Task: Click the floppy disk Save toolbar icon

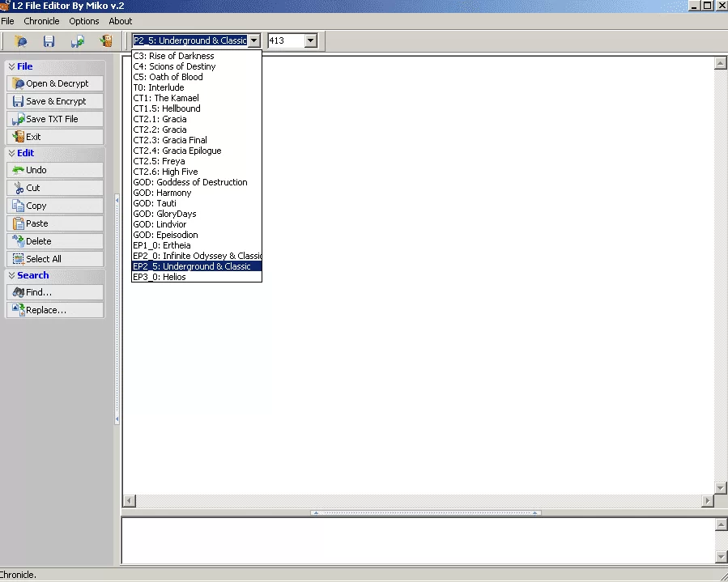Action: pyautogui.click(x=49, y=40)
